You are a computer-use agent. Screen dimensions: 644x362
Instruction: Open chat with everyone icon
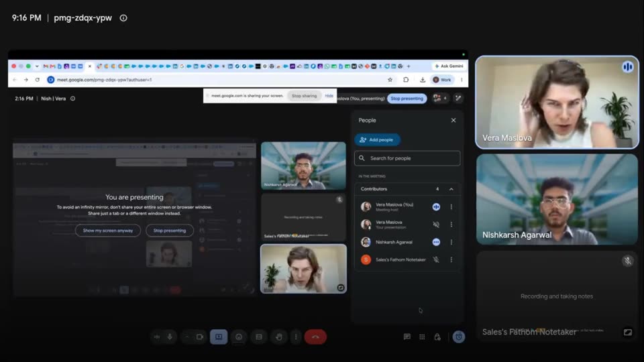[x=407, y=337]
